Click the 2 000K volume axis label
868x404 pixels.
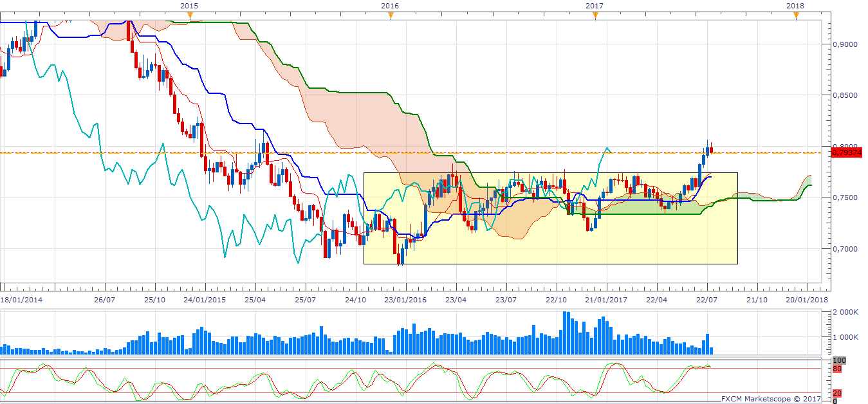[847, 312]
